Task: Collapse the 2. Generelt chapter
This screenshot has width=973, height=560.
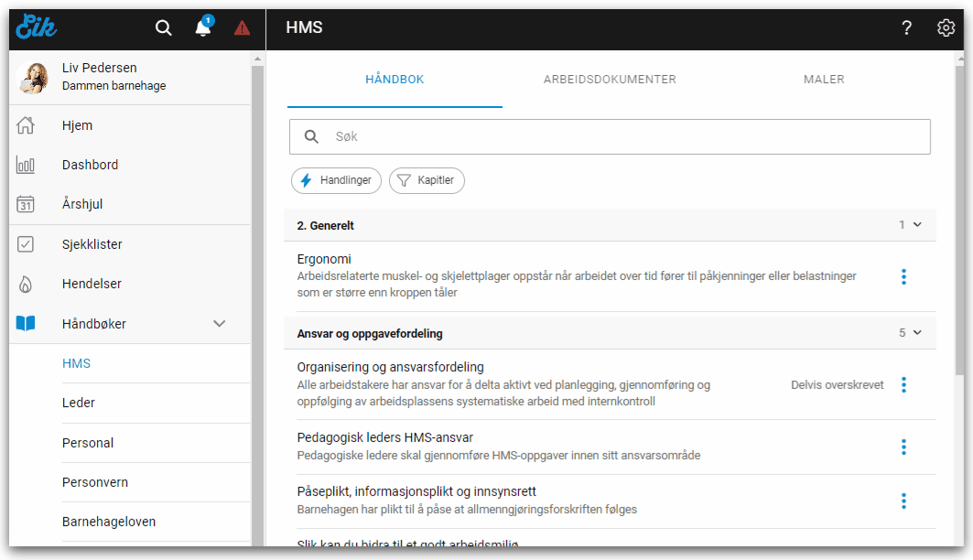Action: pyautogui.click(x=917, y=225)
